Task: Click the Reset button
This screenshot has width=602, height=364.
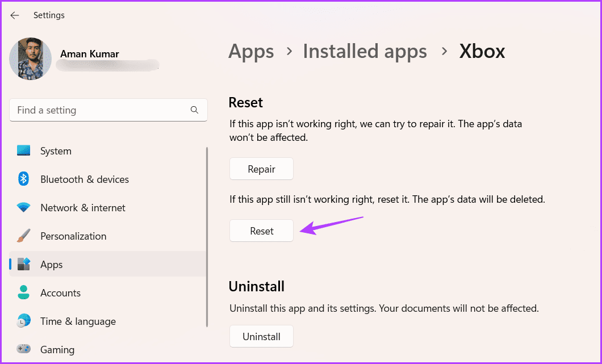Action: [261, 231]
